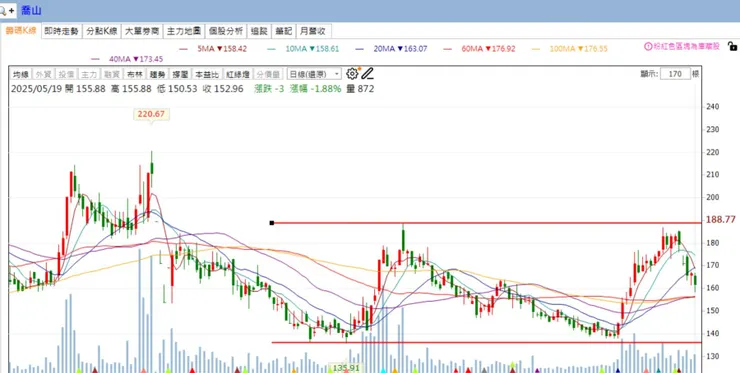740x373 pixels.
Task: Toggle the 趨勢 trend indicator
Action: pos(157,74)
